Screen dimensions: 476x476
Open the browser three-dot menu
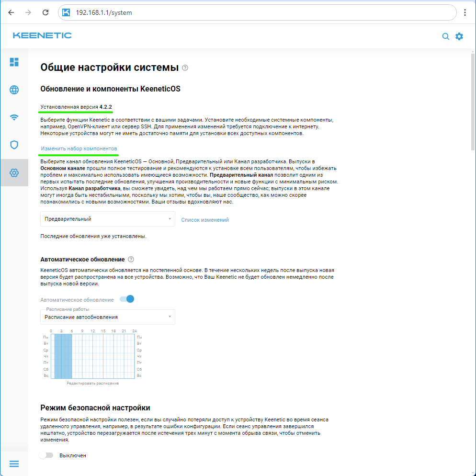click(465, 13)
